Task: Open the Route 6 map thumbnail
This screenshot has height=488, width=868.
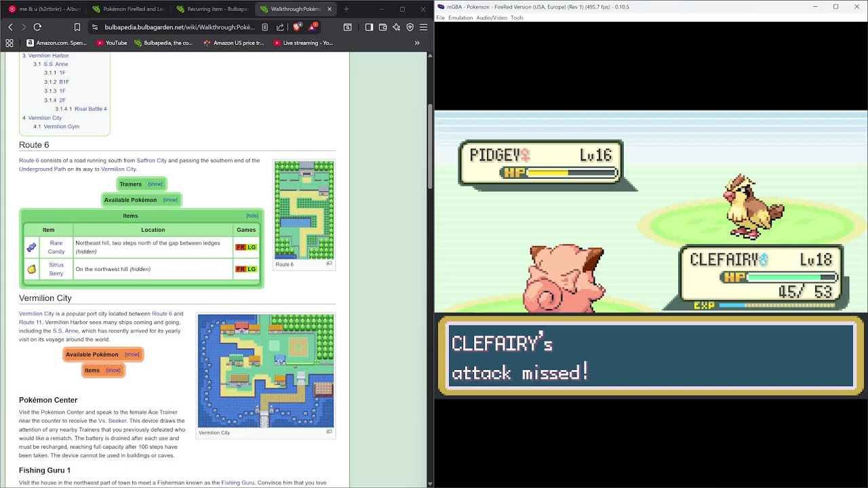Action: (304, 210)
